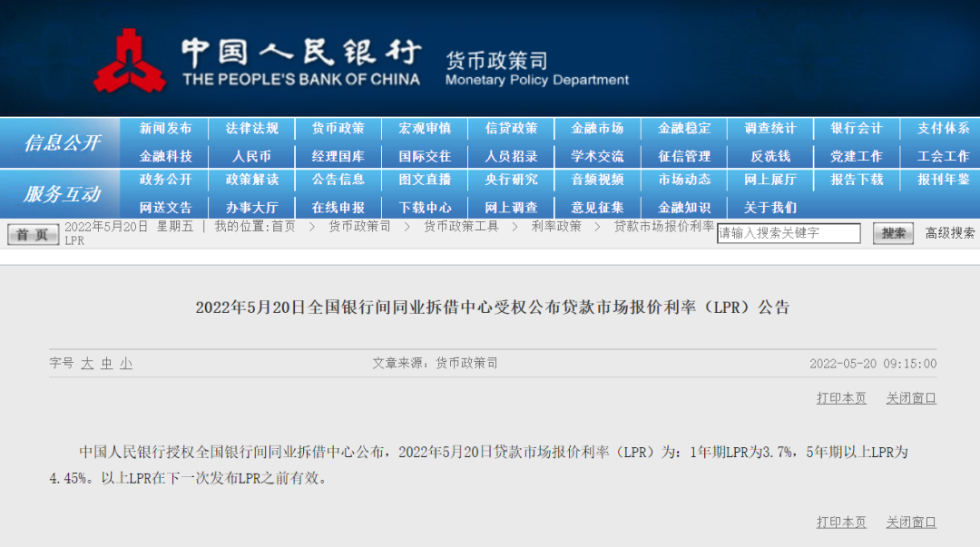Click the top 打印本页 print link
The image size is (980, 547).
tap(841, 398)
